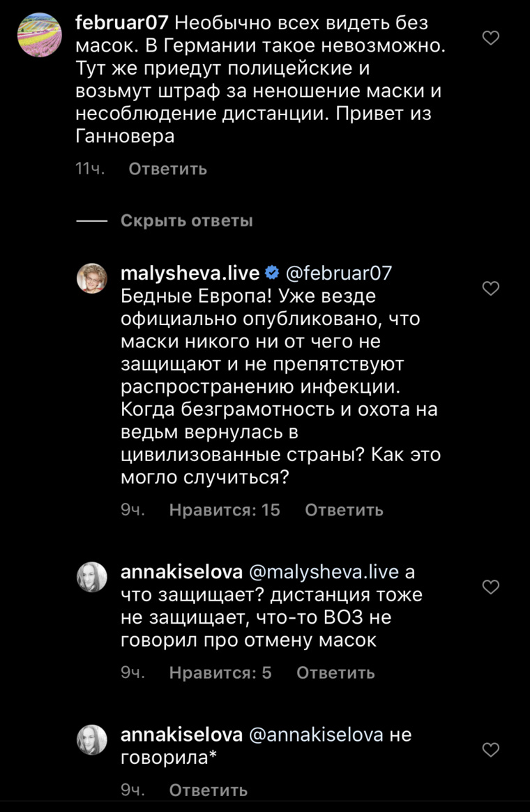The height and width of the screenshot is (812, 530).
Task: Open the malysheva.live username link
Action: 190,273
